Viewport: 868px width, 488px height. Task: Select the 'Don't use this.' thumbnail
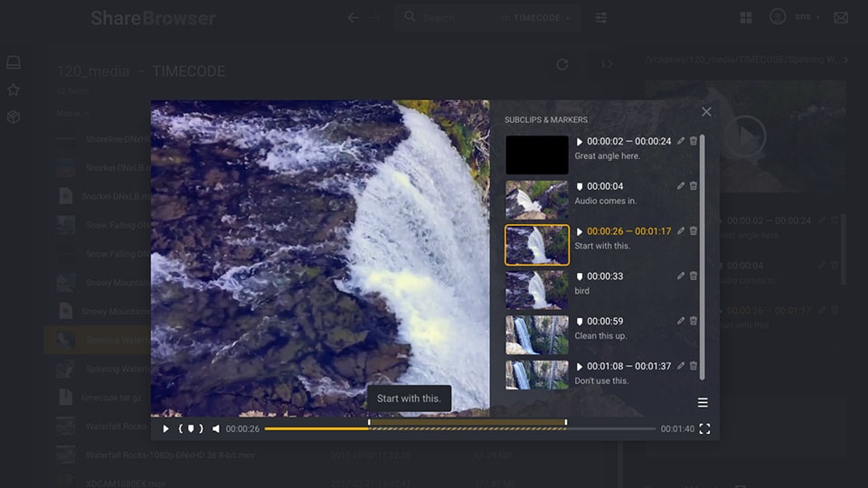tap(537, 375)
